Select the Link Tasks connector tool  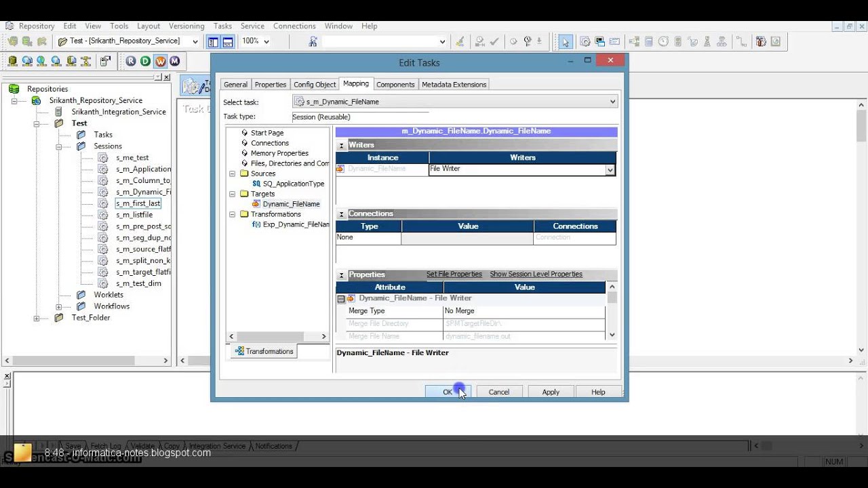tap(741, 41)
